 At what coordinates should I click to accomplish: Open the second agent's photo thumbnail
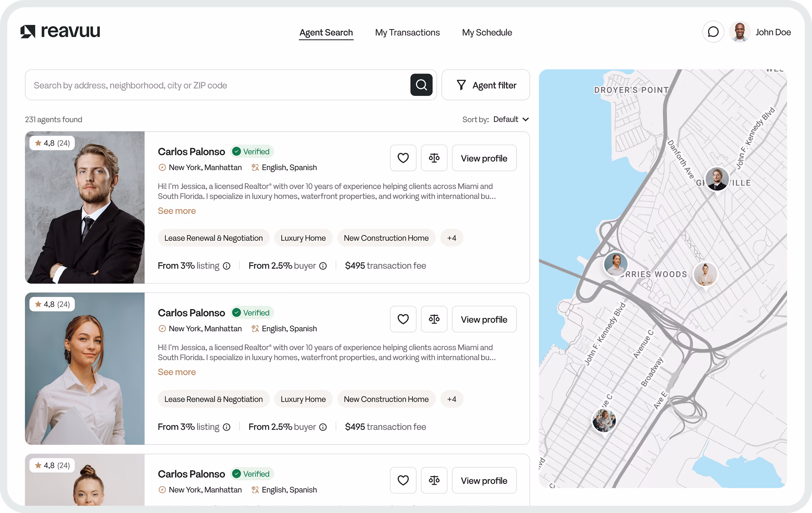[x=85, y=369]
